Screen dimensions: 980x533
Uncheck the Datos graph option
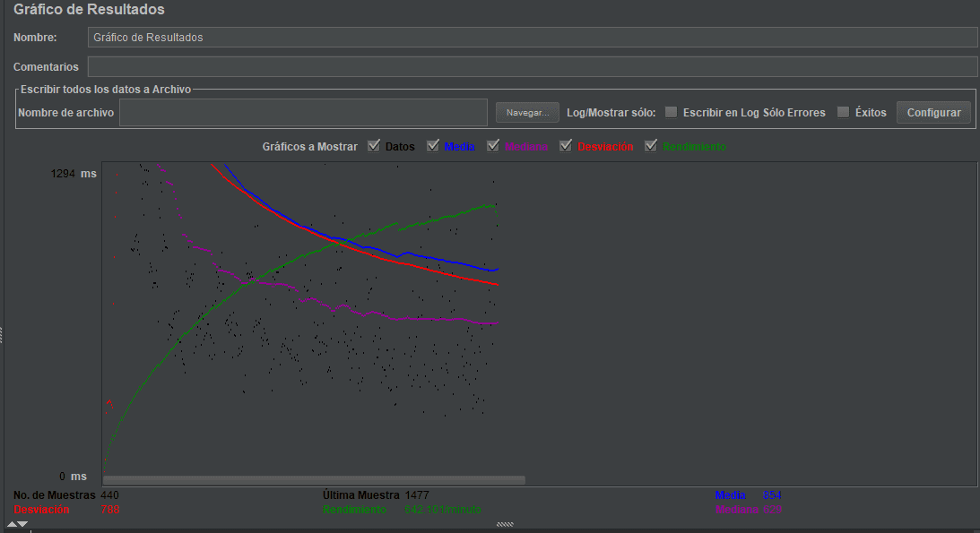click(374, 145)
